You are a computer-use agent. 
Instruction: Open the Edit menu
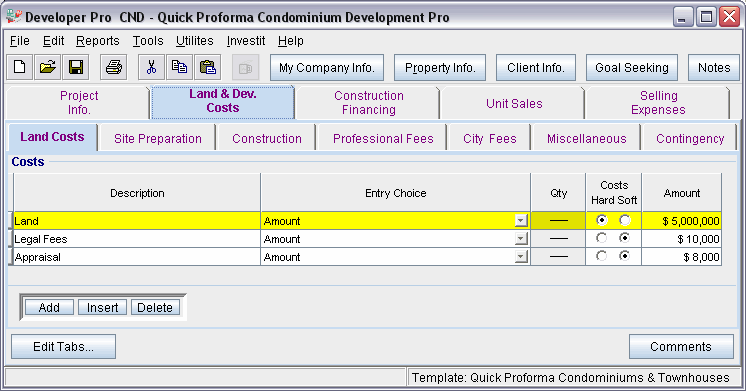(53, 41)
